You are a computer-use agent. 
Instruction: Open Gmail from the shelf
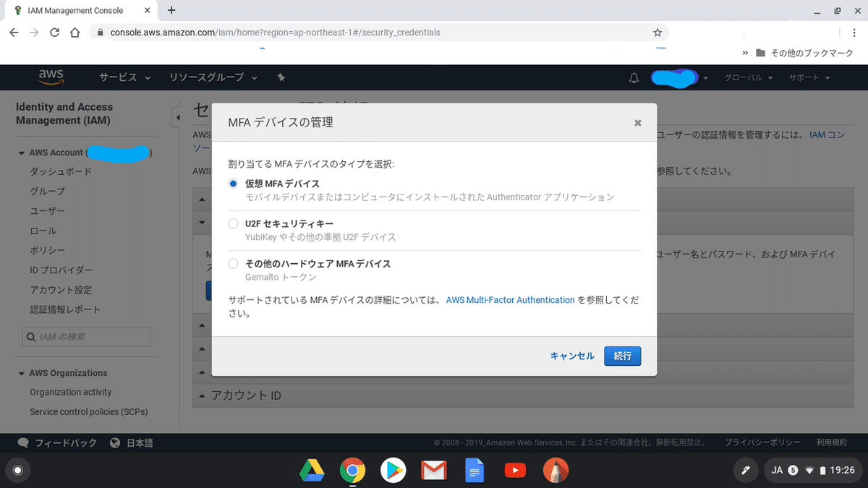point(434,470)
